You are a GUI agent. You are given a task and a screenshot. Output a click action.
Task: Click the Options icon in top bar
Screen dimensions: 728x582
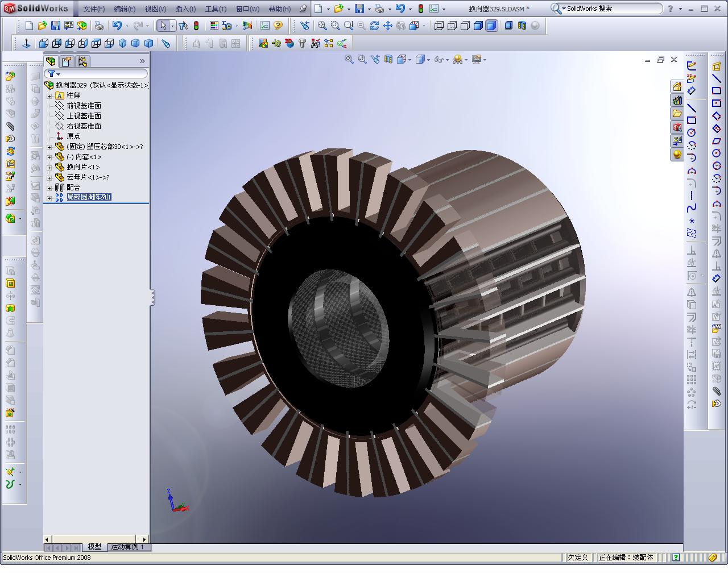click(x=434, y=9)
